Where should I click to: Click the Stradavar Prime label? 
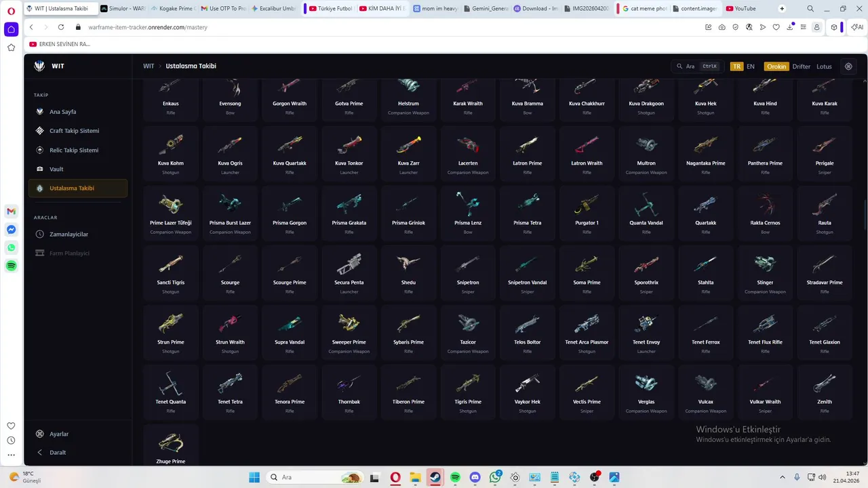click(825, 283)
